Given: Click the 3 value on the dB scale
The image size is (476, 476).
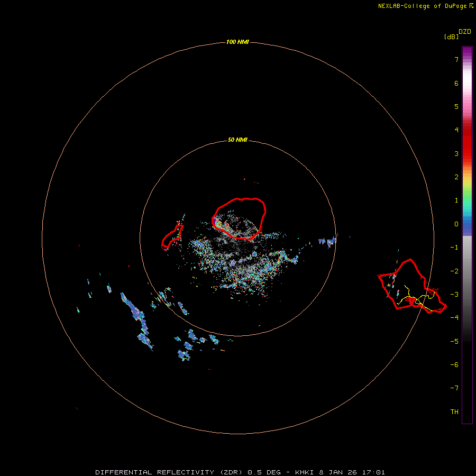Looking at the screenshot, I should point(456,153).
